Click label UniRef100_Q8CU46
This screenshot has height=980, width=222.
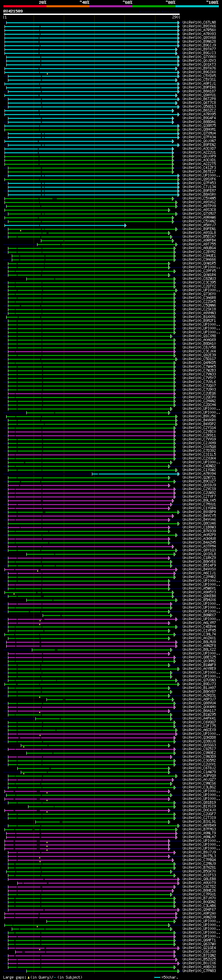199,524
